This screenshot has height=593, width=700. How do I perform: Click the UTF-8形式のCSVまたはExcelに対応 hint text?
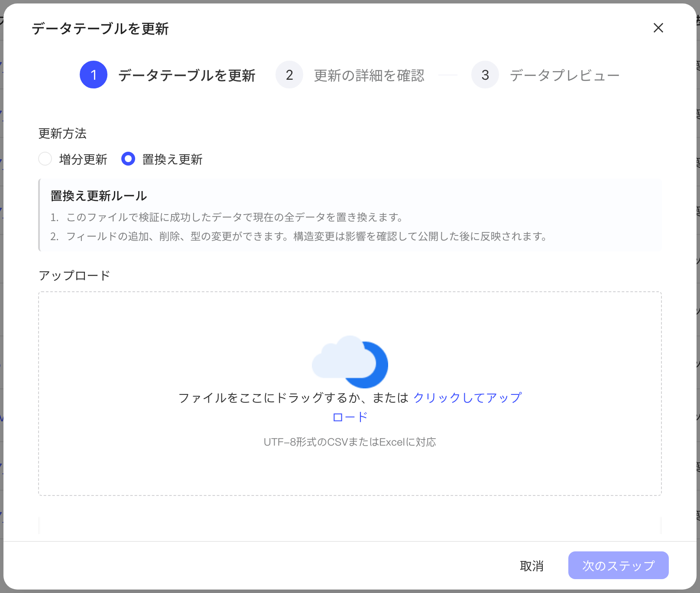coord(350,442)
